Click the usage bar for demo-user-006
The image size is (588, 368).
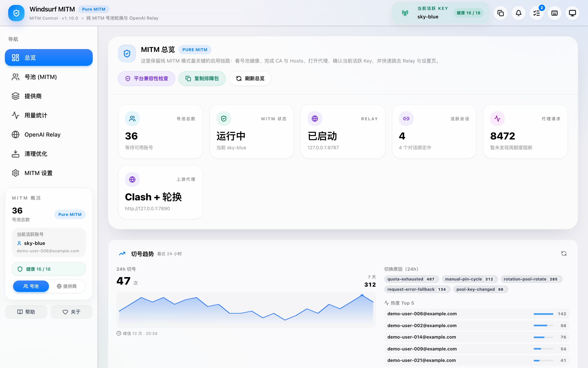[x=543, y=314]
